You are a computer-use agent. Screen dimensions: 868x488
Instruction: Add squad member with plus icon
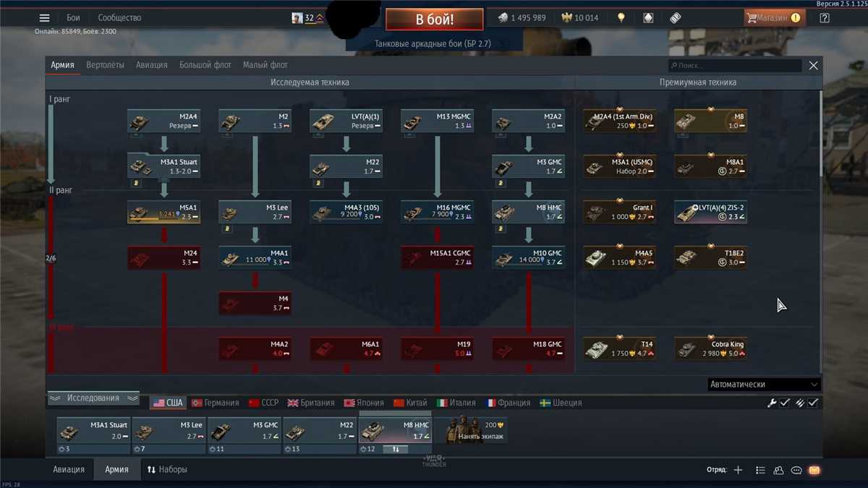(738, 470)
